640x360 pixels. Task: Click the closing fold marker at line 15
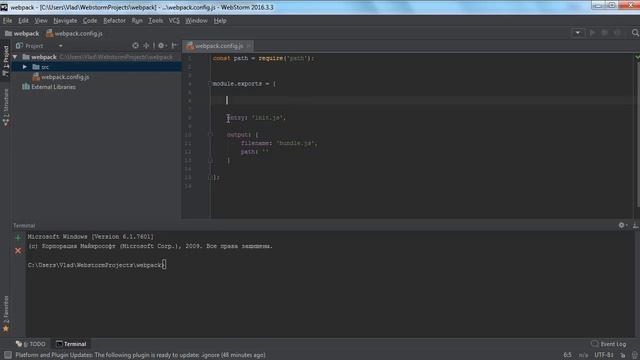tap(211, 177)
